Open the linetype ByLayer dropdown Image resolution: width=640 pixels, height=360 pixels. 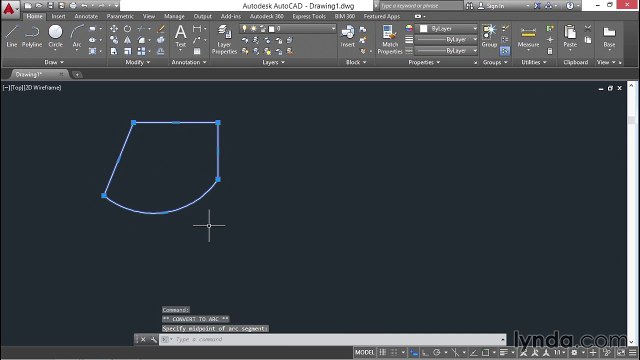(x=447, y=51)
